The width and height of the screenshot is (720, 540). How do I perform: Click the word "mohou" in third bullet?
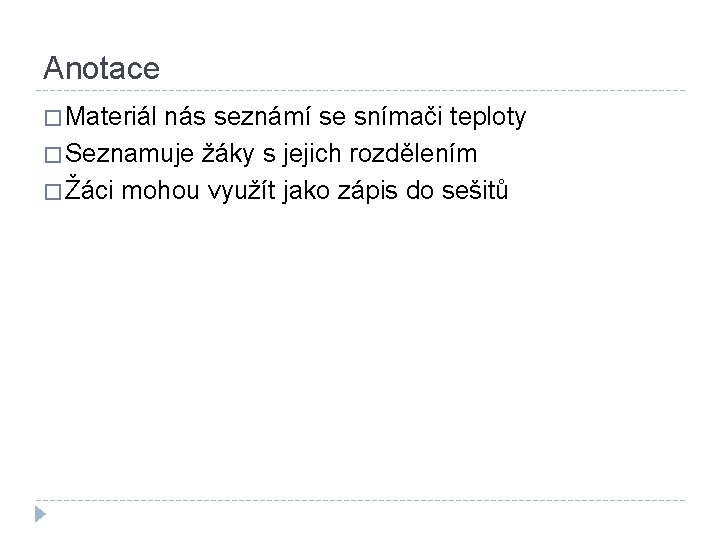(164, 190)
